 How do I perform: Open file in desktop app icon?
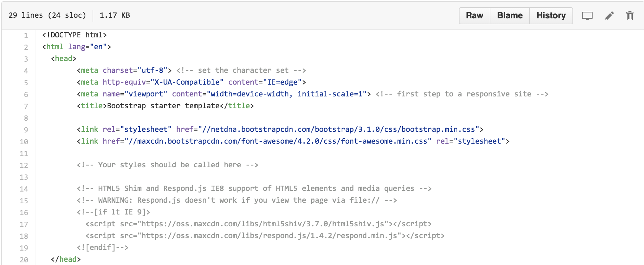click(x=587, y=16)
